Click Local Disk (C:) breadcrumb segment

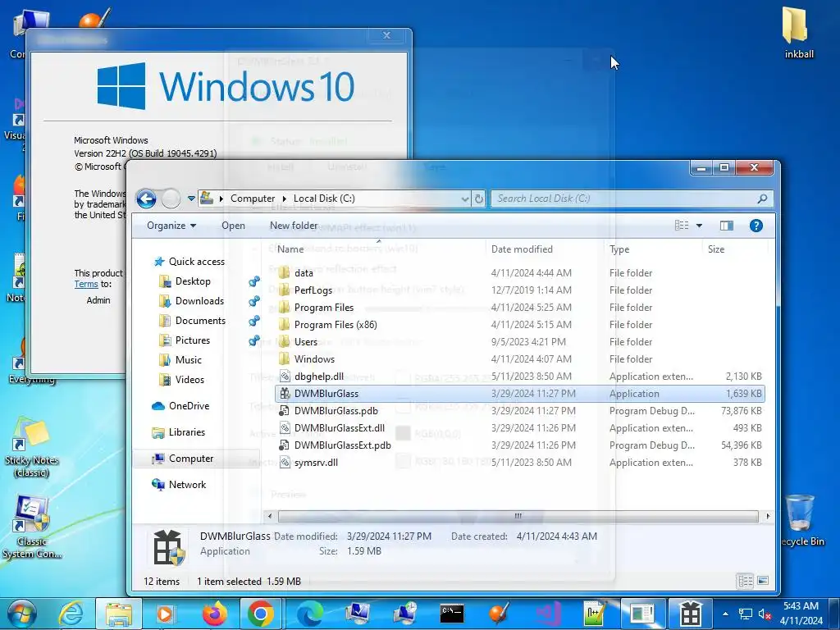[324, 199]
